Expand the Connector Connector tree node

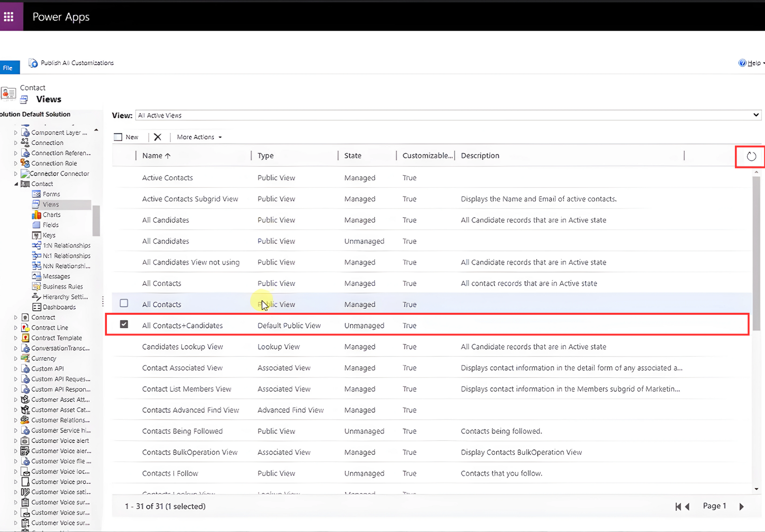16,174
